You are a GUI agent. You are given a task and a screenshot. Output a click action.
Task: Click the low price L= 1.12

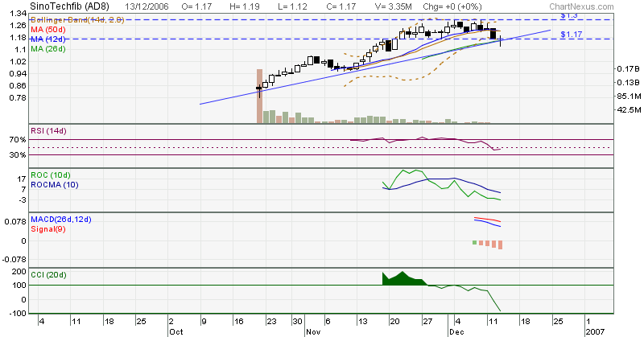(x=292, y=6)
